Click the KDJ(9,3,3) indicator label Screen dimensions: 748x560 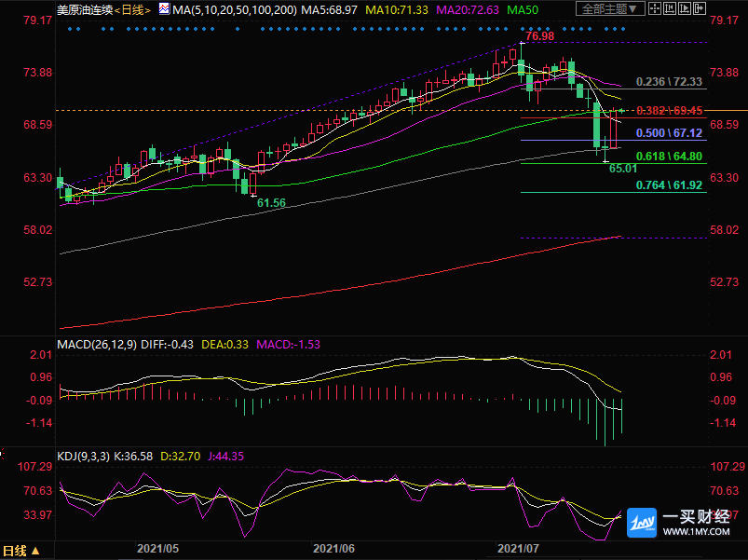click(84, 457)
